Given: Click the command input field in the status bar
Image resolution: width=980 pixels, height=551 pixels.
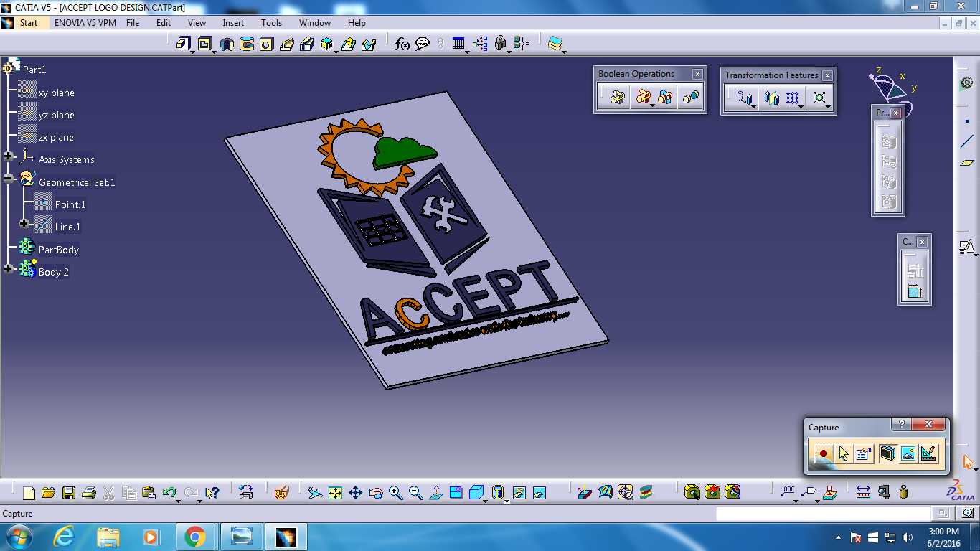Looking at the screenshot, I should [x=823, y=514].
